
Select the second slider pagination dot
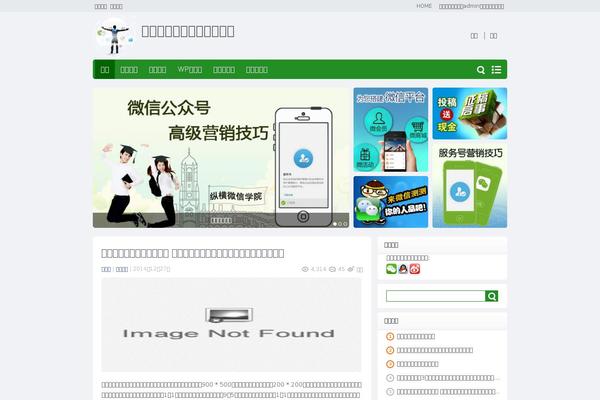click(x=340, y=224)
